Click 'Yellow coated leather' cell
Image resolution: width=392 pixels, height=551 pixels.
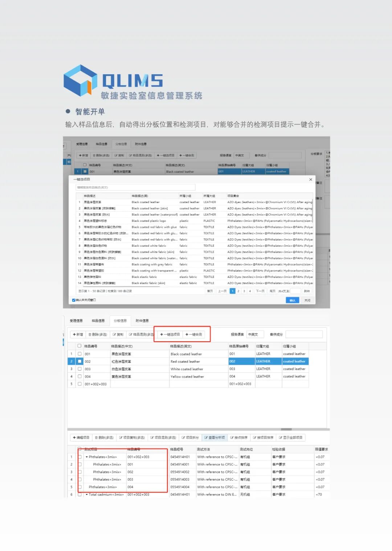199,377
